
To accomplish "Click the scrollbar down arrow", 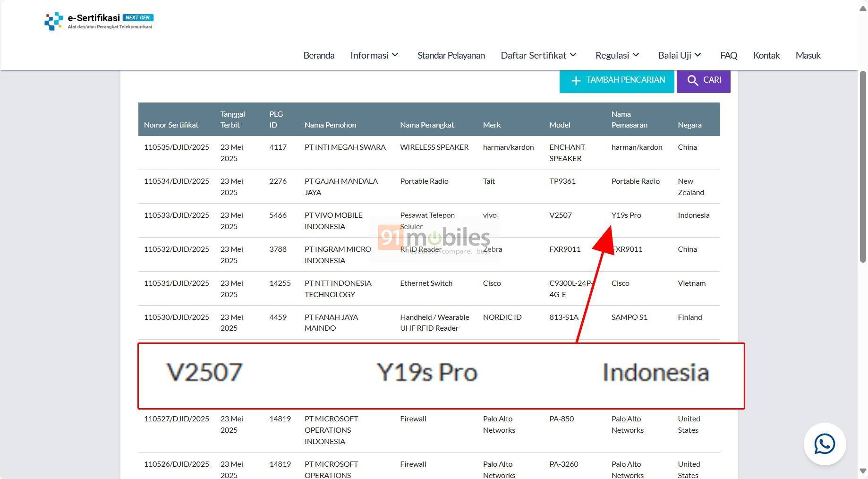I will 863,471.
